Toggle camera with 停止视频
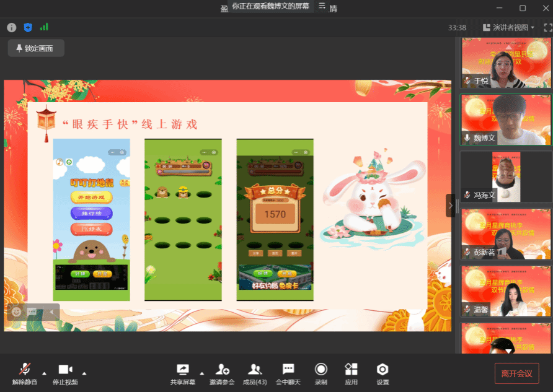 pyautogui.click(x=65, y=373)
